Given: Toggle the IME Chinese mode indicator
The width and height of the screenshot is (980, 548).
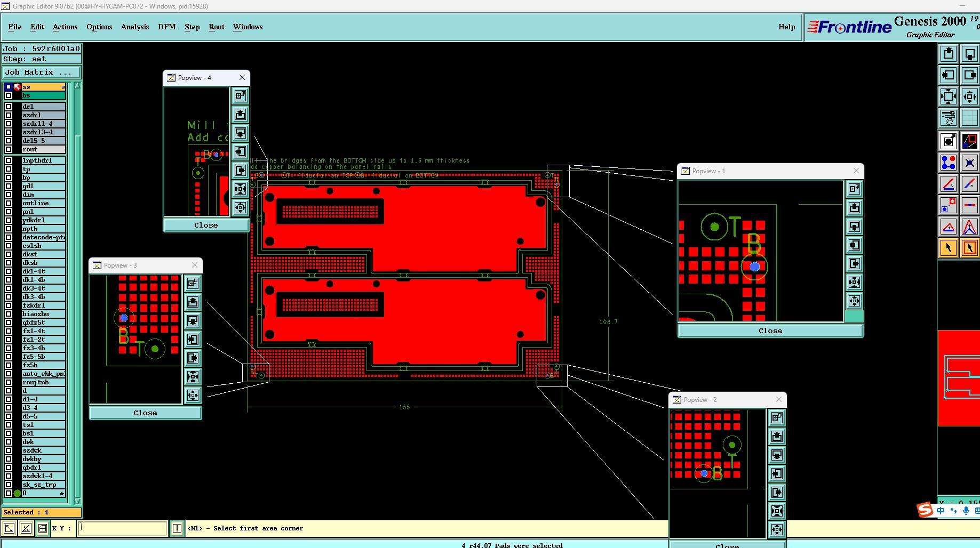Looking at the screenshot, I should (x=941, y=511).
